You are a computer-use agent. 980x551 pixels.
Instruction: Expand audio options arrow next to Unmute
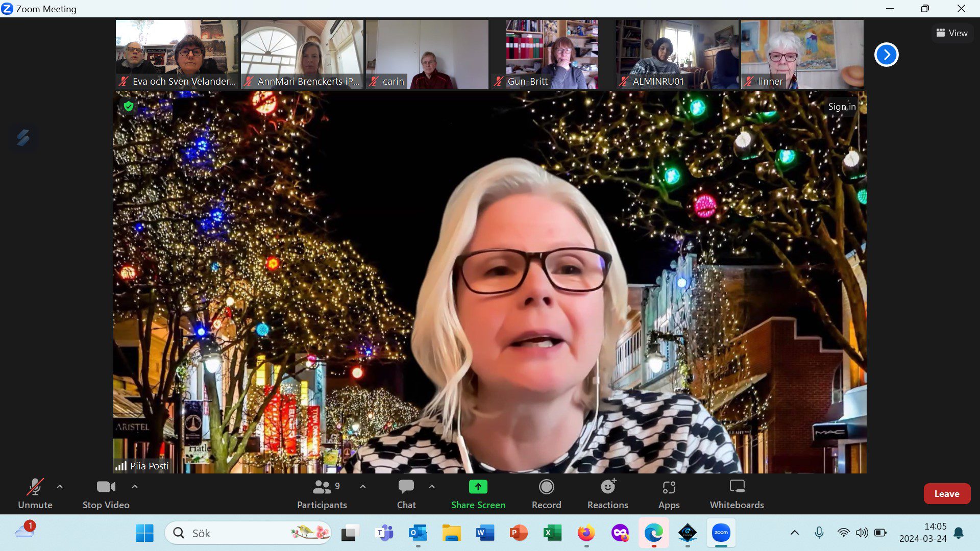60,487
